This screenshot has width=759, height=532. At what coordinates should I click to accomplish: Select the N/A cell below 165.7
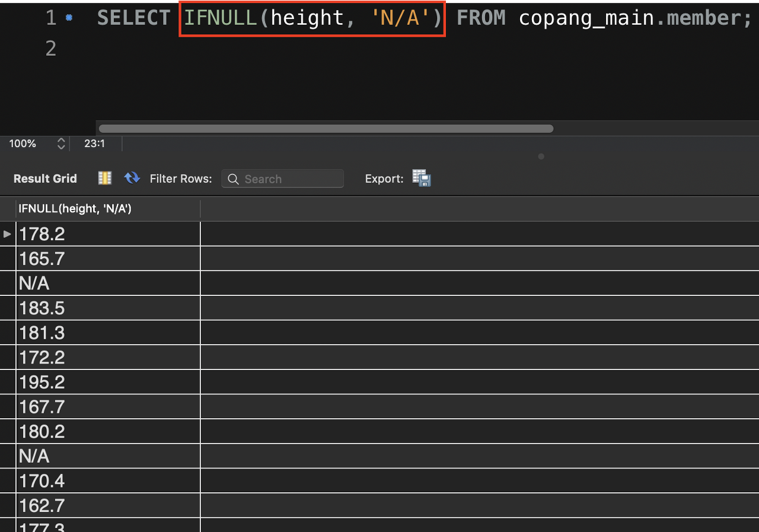click(x=108, y=283)
